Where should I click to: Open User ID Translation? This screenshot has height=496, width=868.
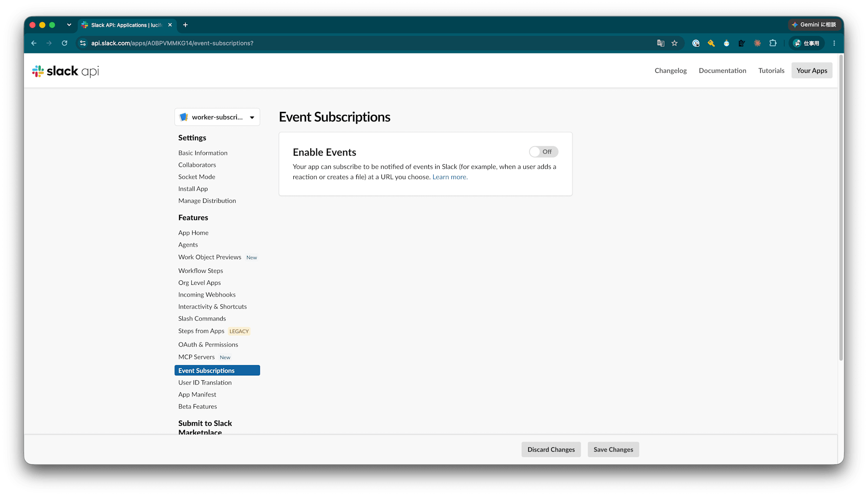(205, 383)
